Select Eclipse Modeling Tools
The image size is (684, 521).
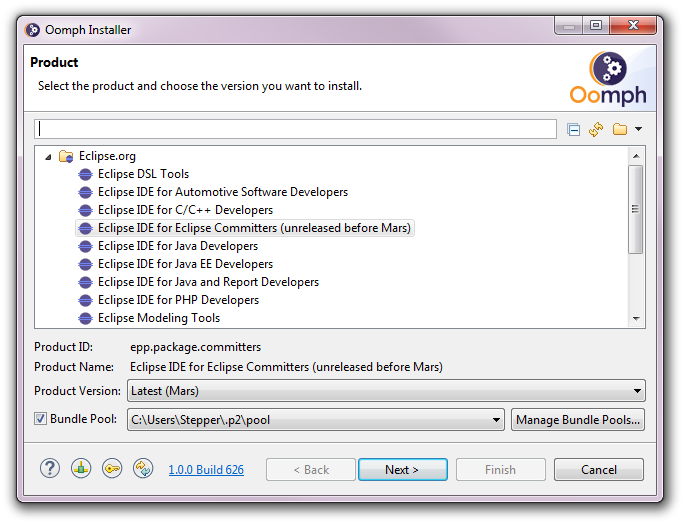[159, 318]
